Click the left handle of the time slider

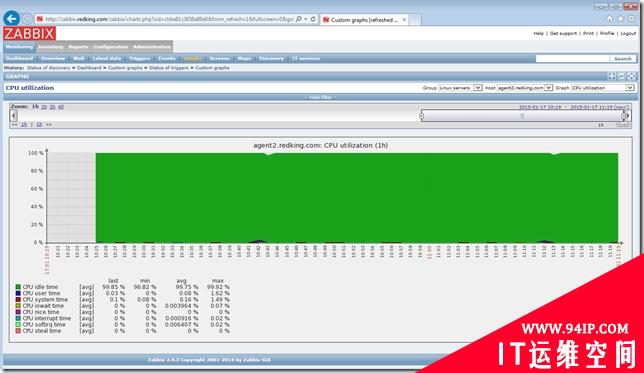421,116
